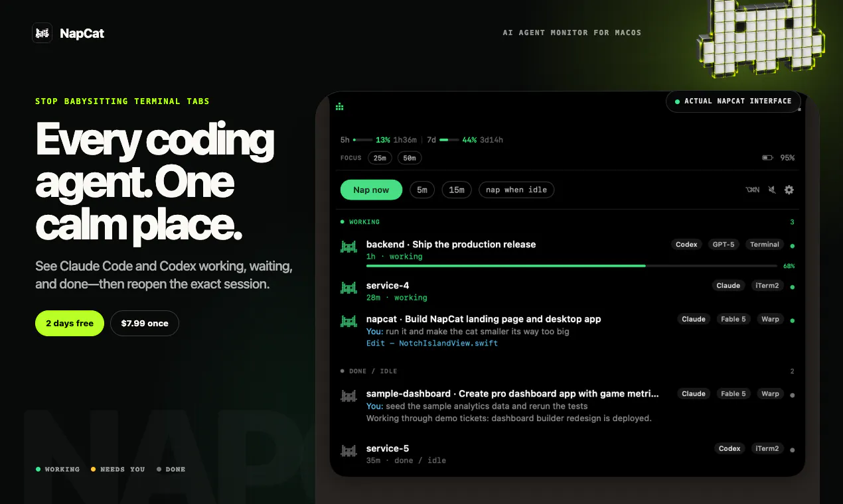The width and height of the screenshot is (843, 504).
Task: Select the 15m nap duration
Action: (x=457, y=190)
